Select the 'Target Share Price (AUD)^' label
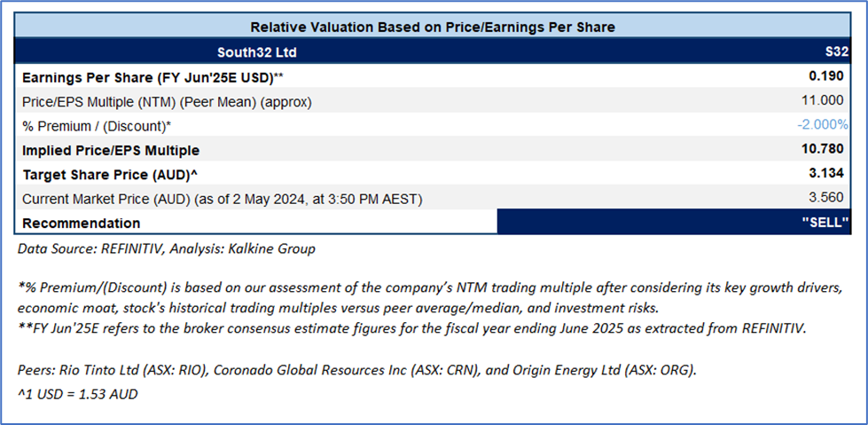The height and width of the screenshot is (425, 868). [x=110, y=175]
